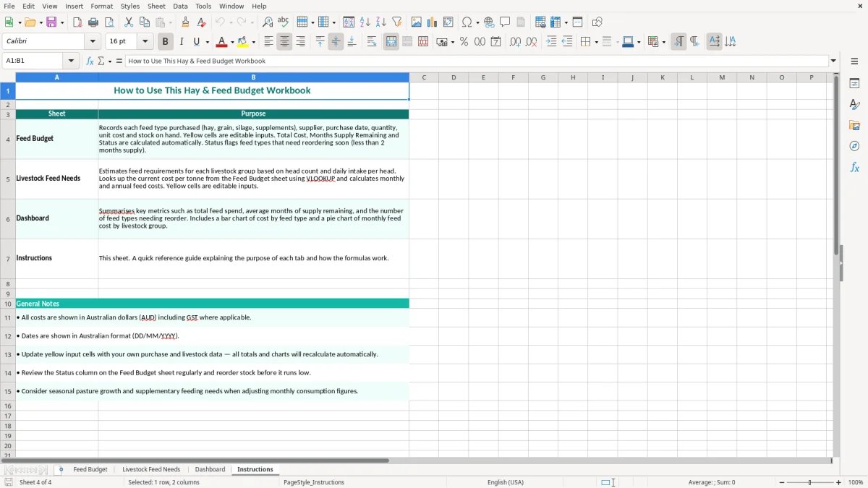Click the 100% zoom level

[x=856, y=482]
